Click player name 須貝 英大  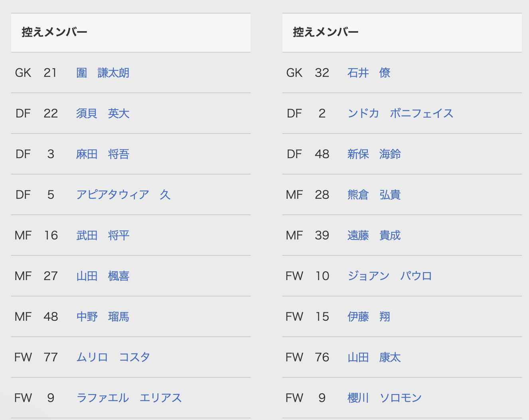point(103,114)
